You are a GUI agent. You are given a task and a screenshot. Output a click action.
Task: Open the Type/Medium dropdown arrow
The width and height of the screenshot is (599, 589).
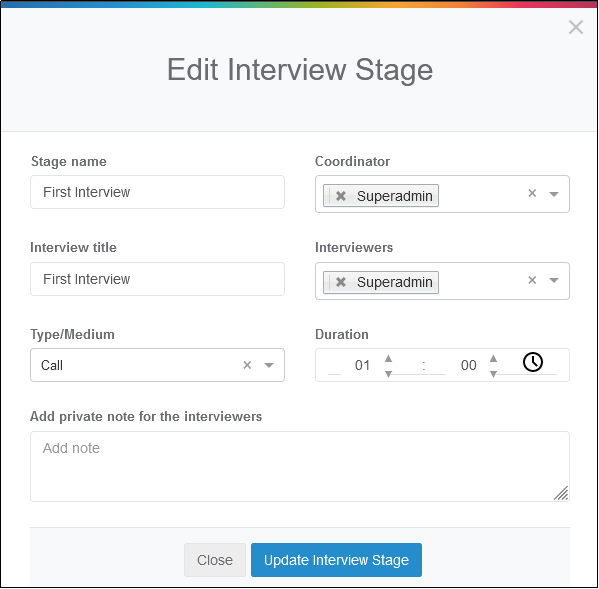click(269, 366)
